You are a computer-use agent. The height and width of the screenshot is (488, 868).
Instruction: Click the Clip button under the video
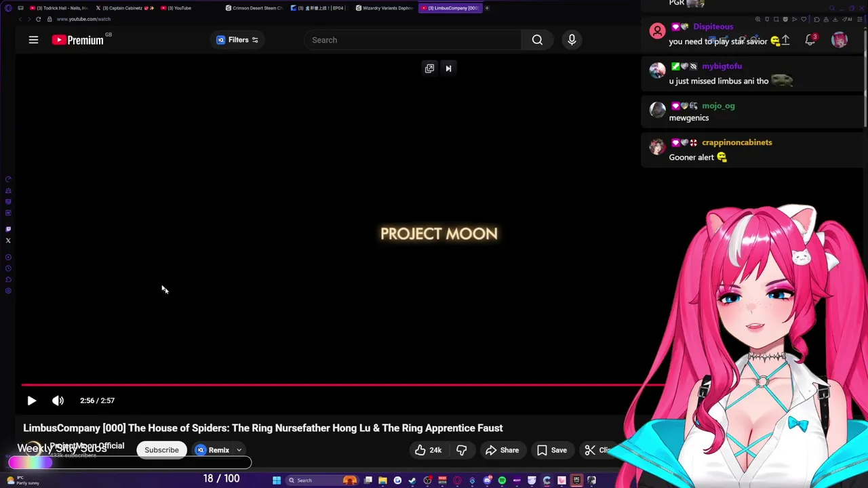(x=598, y=450)
